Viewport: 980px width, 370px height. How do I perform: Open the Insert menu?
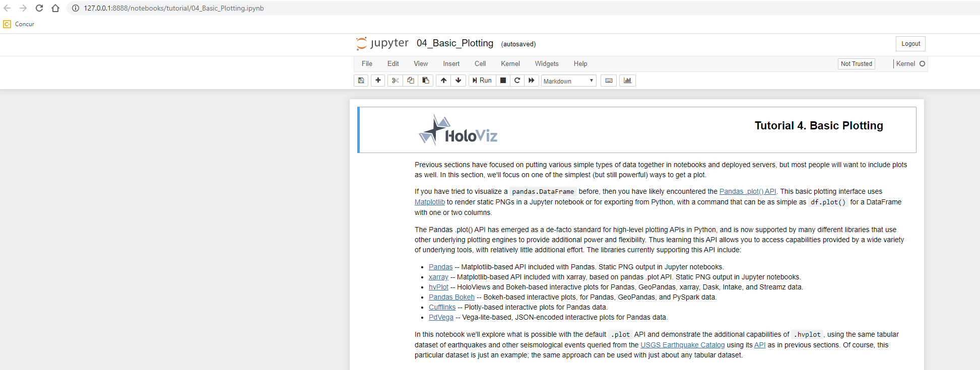(451, 64)
